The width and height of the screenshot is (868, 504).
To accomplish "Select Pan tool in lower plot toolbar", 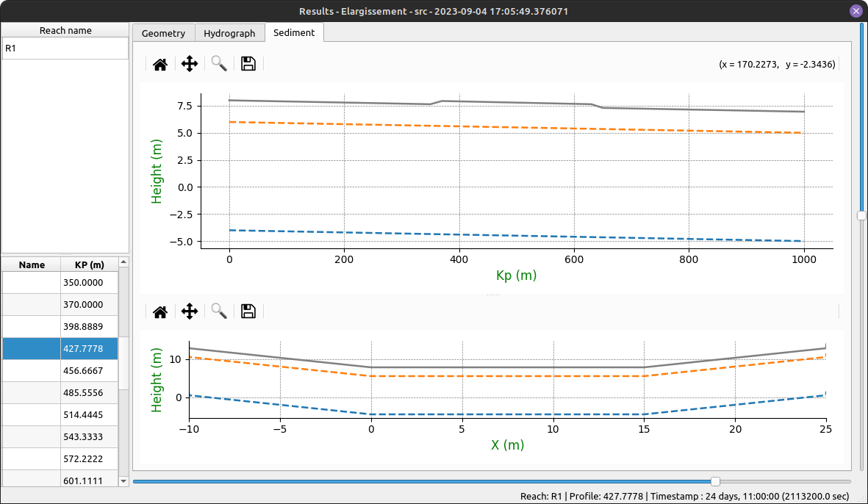I will 190,312.
